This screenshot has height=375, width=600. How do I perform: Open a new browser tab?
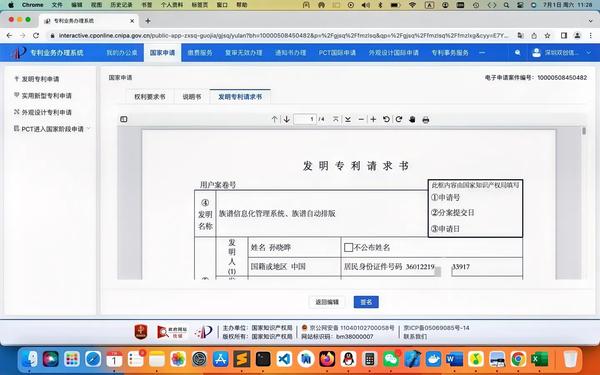coord(148,21)
